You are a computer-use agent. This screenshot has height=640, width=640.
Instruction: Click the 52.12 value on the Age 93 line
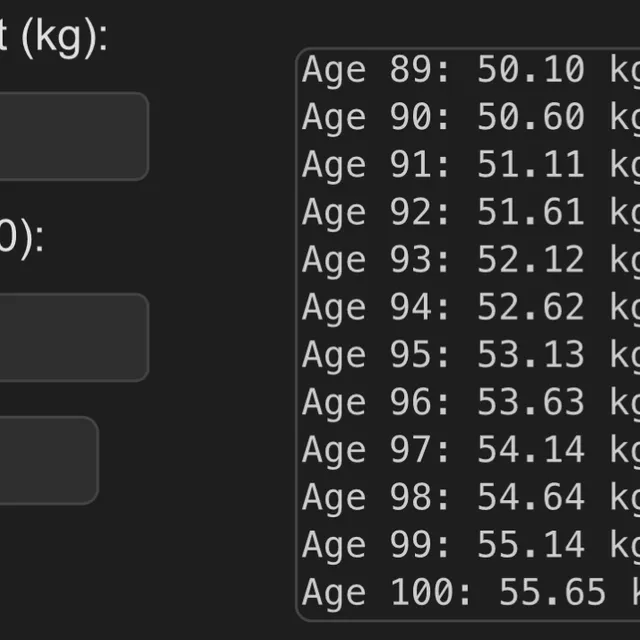point(530,260)
